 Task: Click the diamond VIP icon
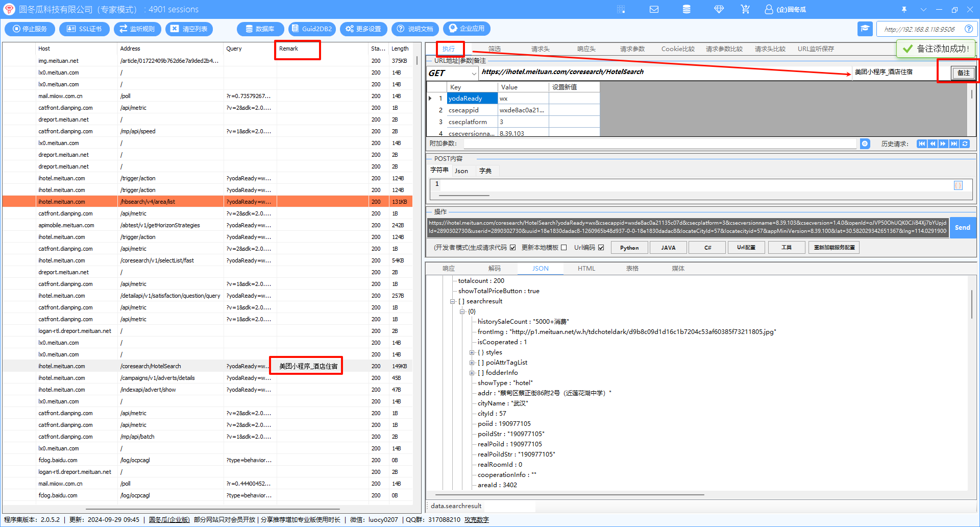[x=719, y=9]
